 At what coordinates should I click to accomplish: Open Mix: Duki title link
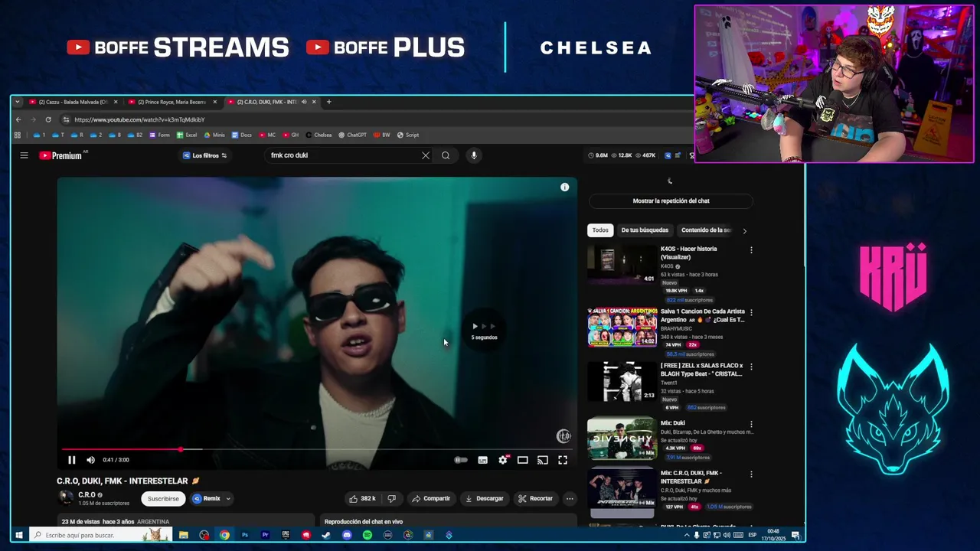[x=673, y=423]
